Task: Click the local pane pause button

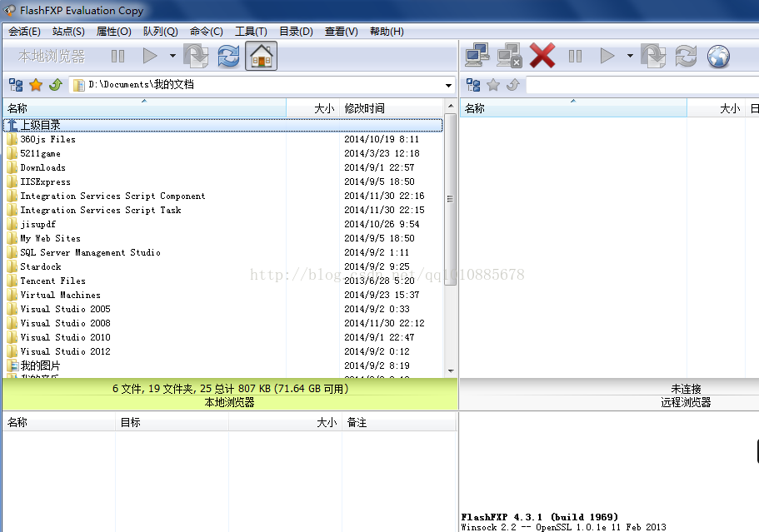Action: click(117, 56)
